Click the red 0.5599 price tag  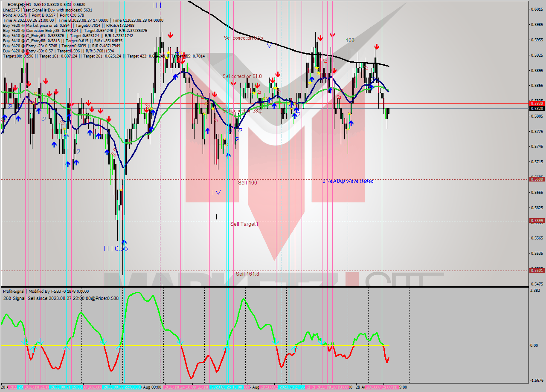(537, 220)
